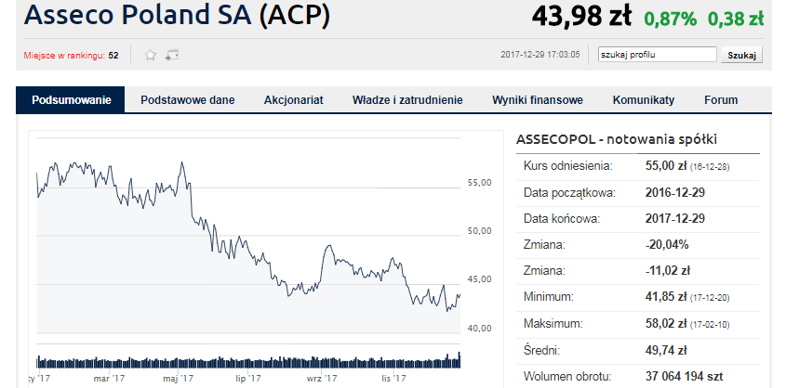Click the price chart peak near maj '17

(182, 163)
